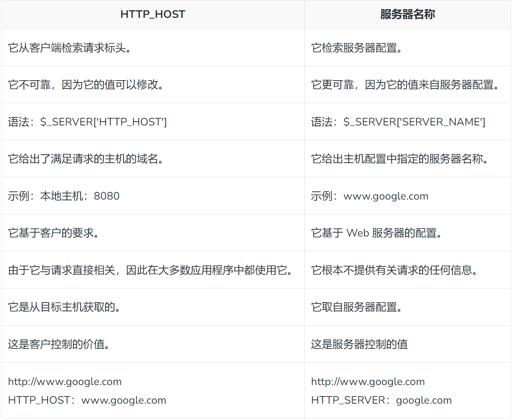Screen dimensions: 513x420
Task: Click the cell 它根本不提供有关请求的任何信息
Action: point(395,270)
